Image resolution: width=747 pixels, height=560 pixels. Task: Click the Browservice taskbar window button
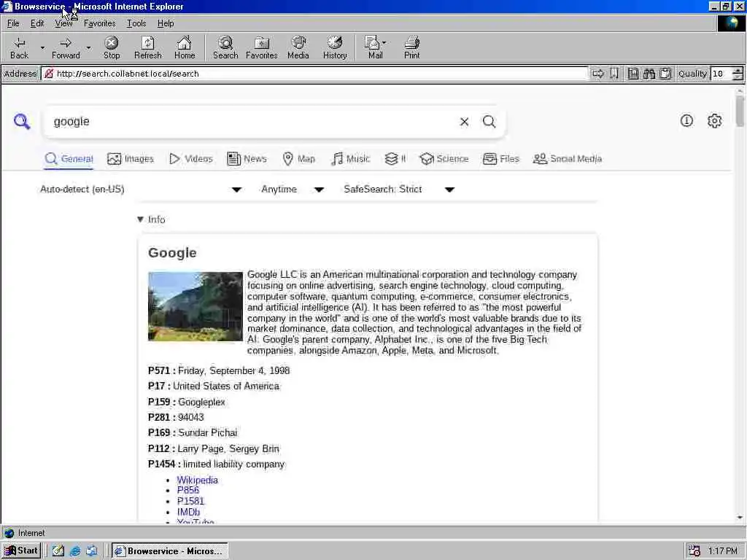[x=170, y=551]
